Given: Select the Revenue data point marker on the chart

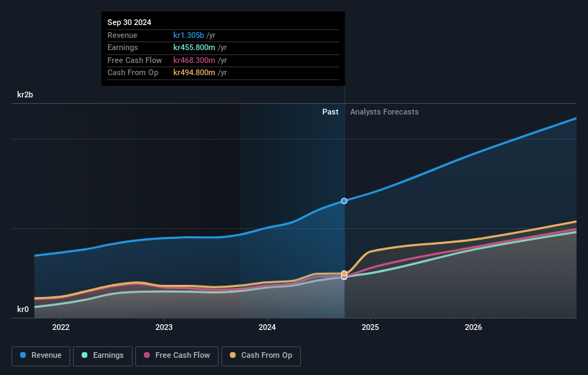Looking at the screenshot, I should click(x=344, y=201).
